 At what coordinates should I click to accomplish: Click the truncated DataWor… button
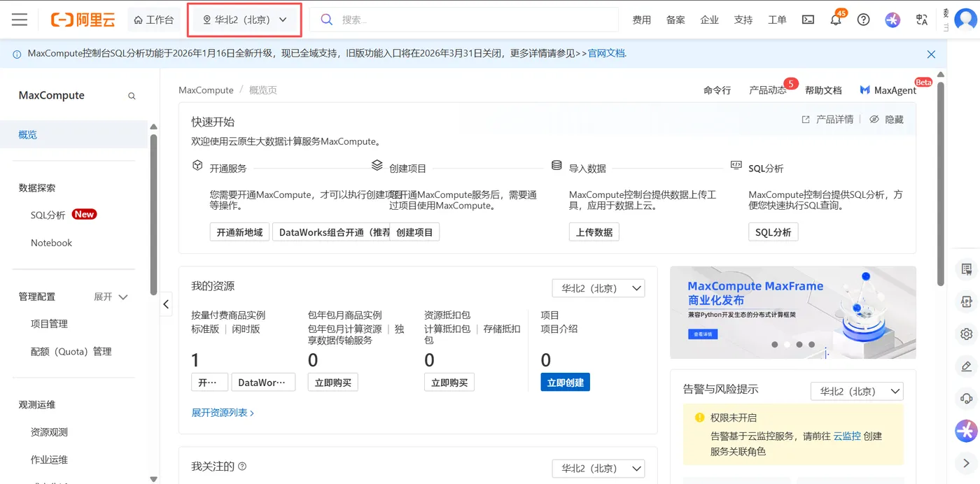[x=263, y=383]
